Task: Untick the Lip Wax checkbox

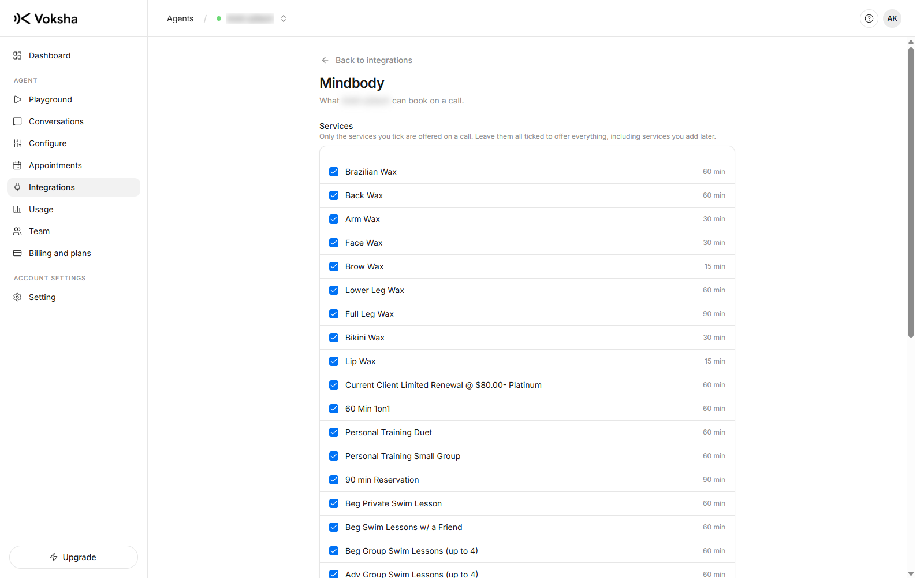Action: pyautogui.click(x=334, y=361)
